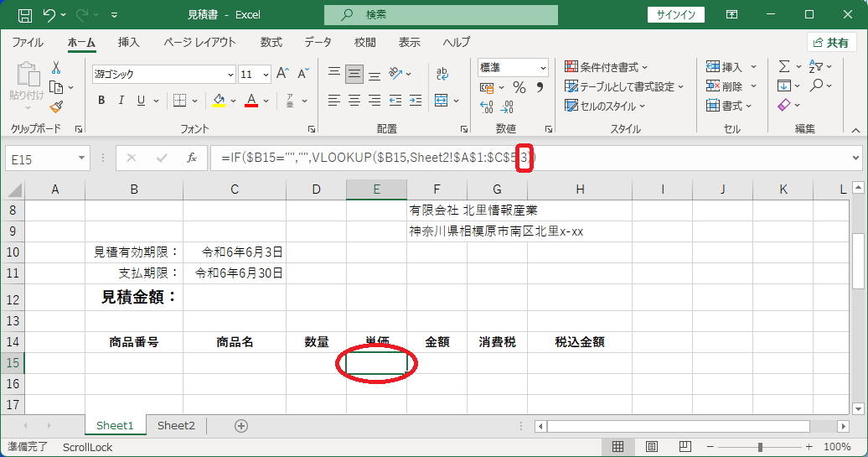Viewport: 868px width, 457px height.
Task: Confirm formula entry with checkmark
Action: (x=162, y=158)
